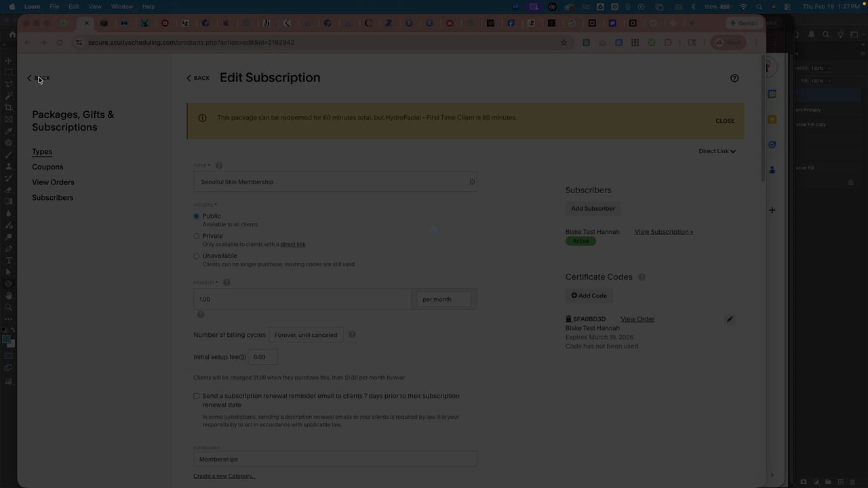Open the Help menu in menu bar
This screenshot has width=868, height=488.
coord(149,7)
